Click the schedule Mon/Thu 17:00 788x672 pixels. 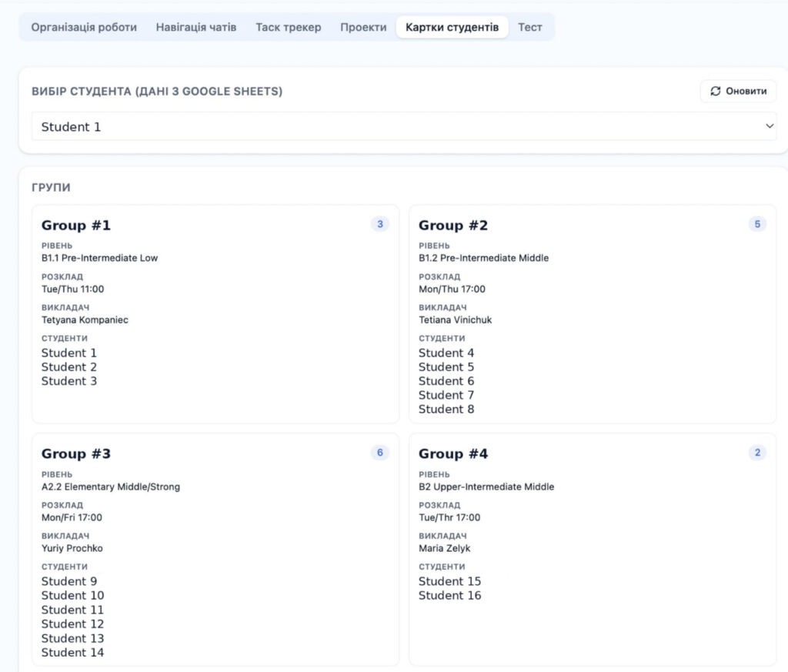[452, 289]
